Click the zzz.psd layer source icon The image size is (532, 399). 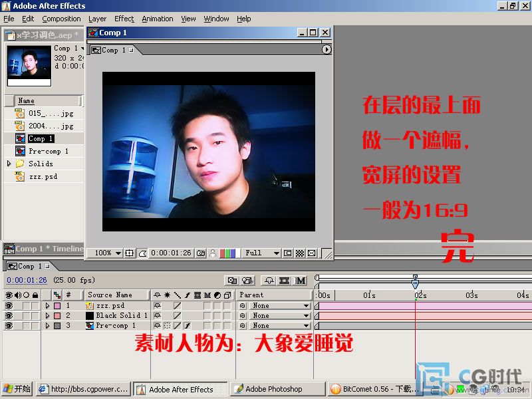pyautogui.click(x=90, y=306)
